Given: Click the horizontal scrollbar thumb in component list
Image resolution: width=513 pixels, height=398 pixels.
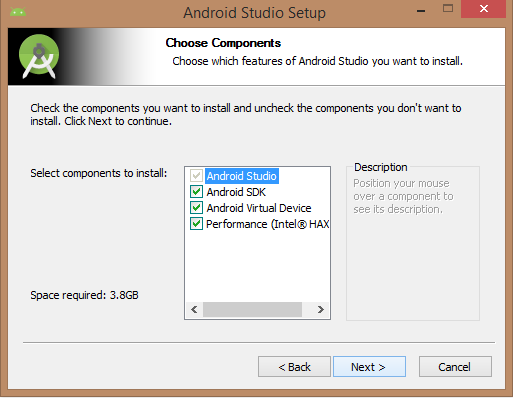Looking at the screenshot, I should point(252,310).
